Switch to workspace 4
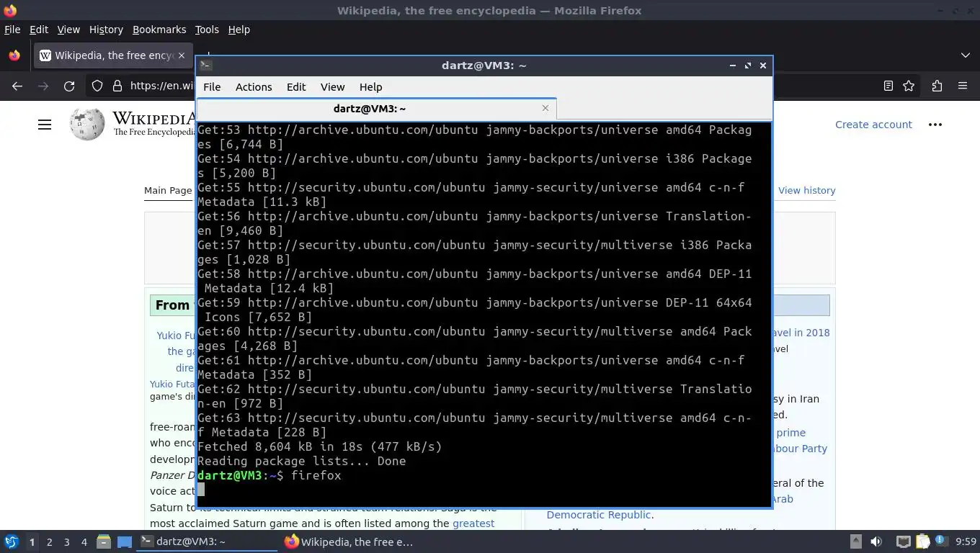Image resolution: width=980 pixels, height=553 pixels. pos(84,541)
